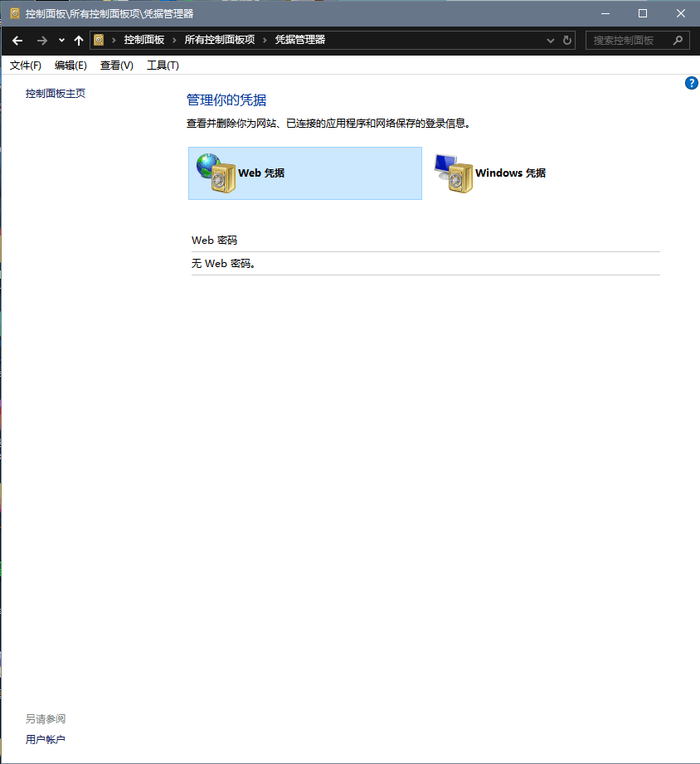Click the credential manager icon in address bar

coord(99,40)
